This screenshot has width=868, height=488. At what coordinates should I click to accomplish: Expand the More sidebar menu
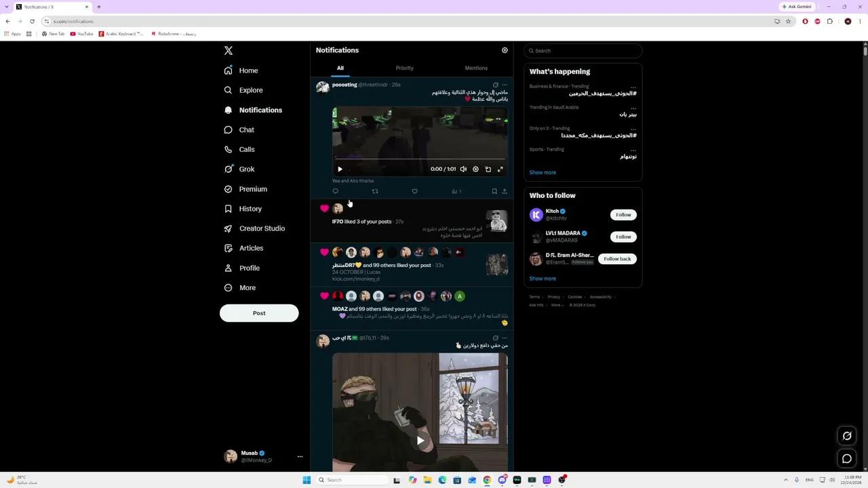[240, 288]
